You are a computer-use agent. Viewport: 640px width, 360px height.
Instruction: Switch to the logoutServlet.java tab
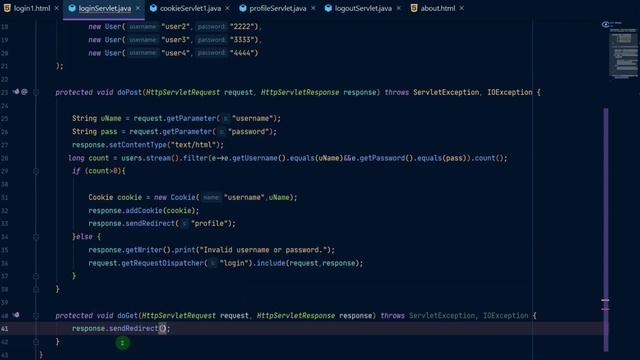[x=363, y=8]
